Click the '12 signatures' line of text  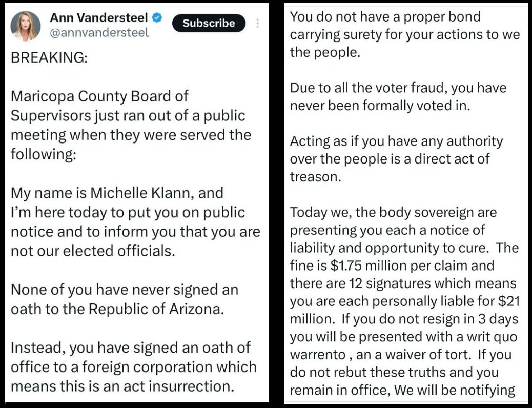click(x=403, y=283)
